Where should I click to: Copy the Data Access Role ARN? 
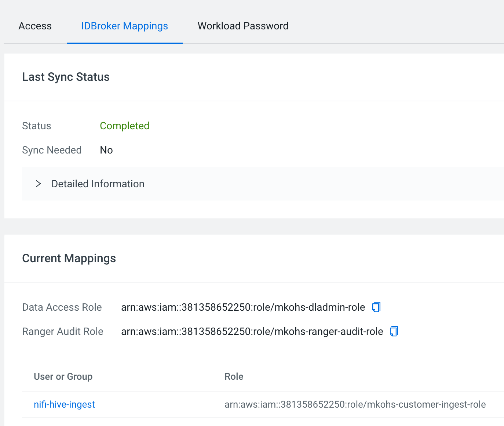coord(376,307)
